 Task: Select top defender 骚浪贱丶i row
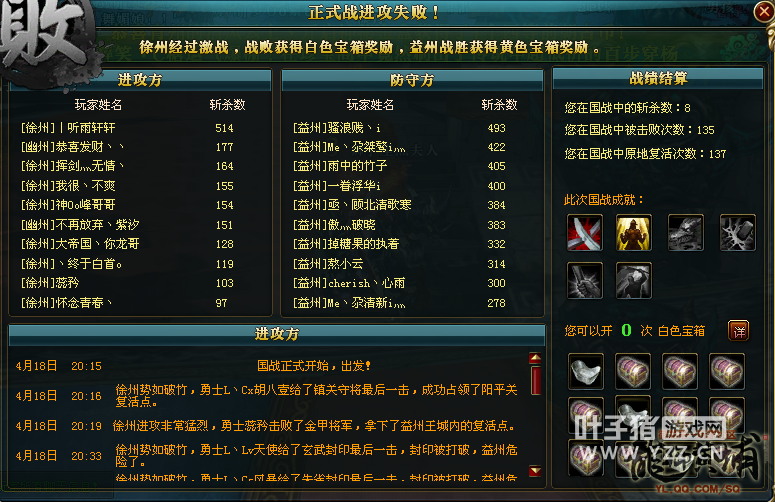[412, 128]
